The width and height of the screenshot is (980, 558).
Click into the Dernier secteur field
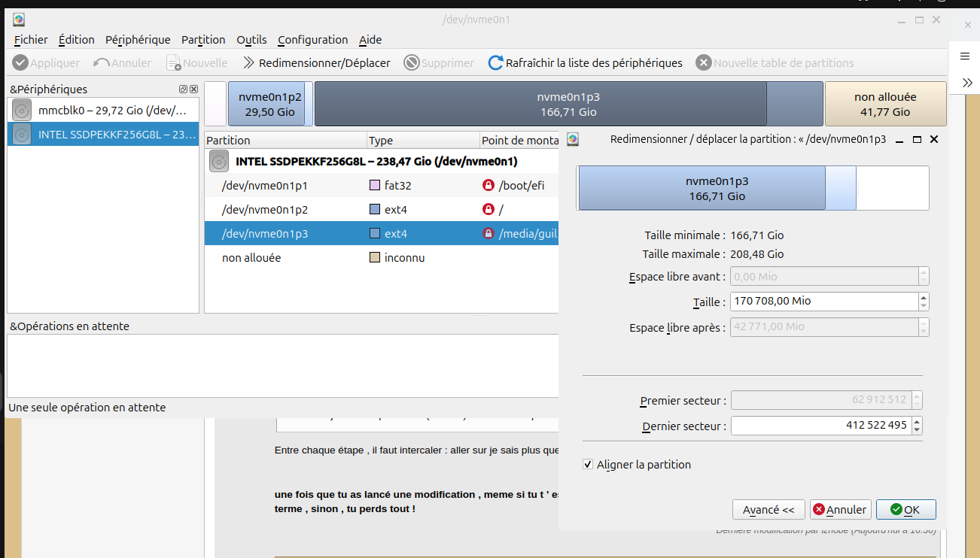[821, 426]
